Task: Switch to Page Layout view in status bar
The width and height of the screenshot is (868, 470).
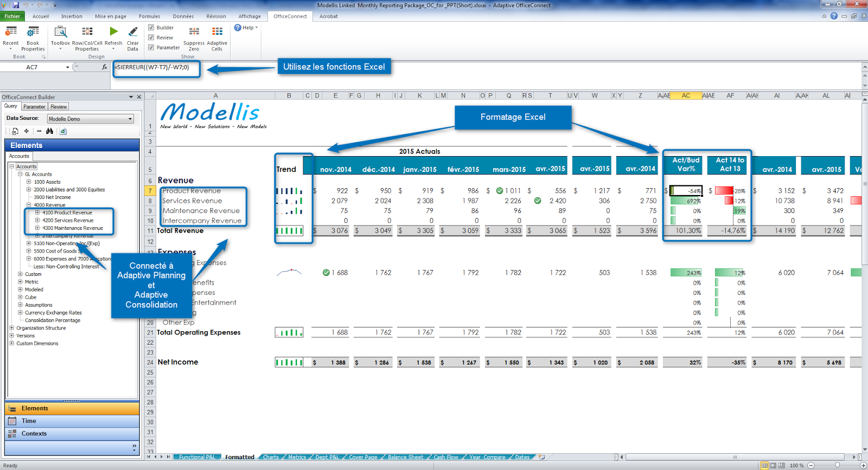Action: (x=773, y=465)
